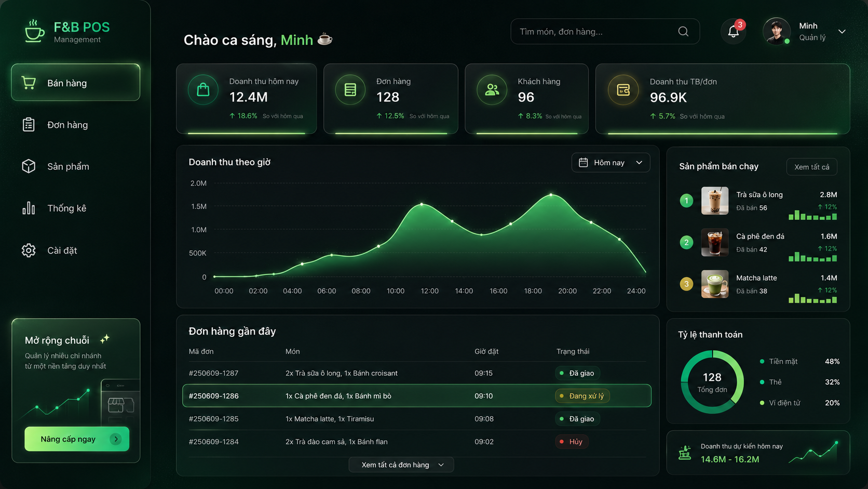Click the forecast sparkline chart at bottom right
Image resolution: width=868 pixels, height=489 pixels.
coord(813,452)
